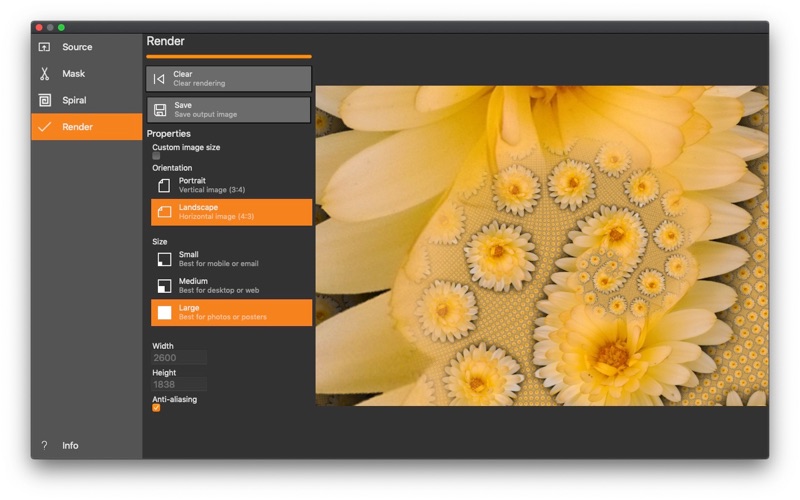The height and width of the screenshot is (500, 800).
Task: Click the Size section label
Action: tap(160, 242)
